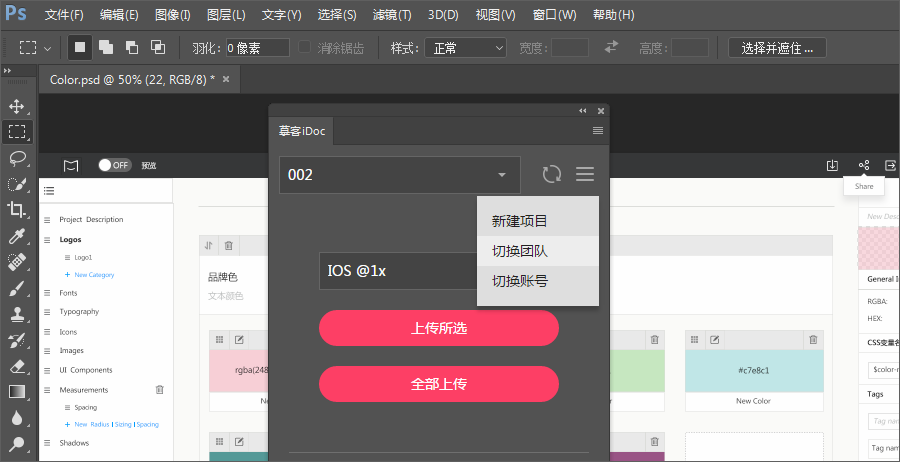The height and width of the screenshot is (462, 900).
Task: Select the Rectangular Marquee tool in toolbox
Action: (17, 131)
